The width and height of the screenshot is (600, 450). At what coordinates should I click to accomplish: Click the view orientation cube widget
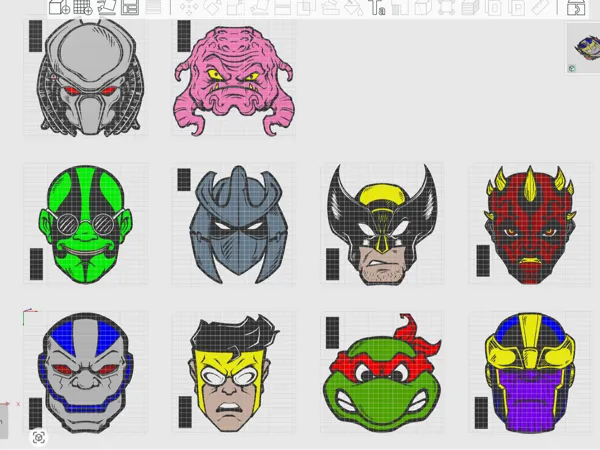pyautogui.click(x=588, y=47)
